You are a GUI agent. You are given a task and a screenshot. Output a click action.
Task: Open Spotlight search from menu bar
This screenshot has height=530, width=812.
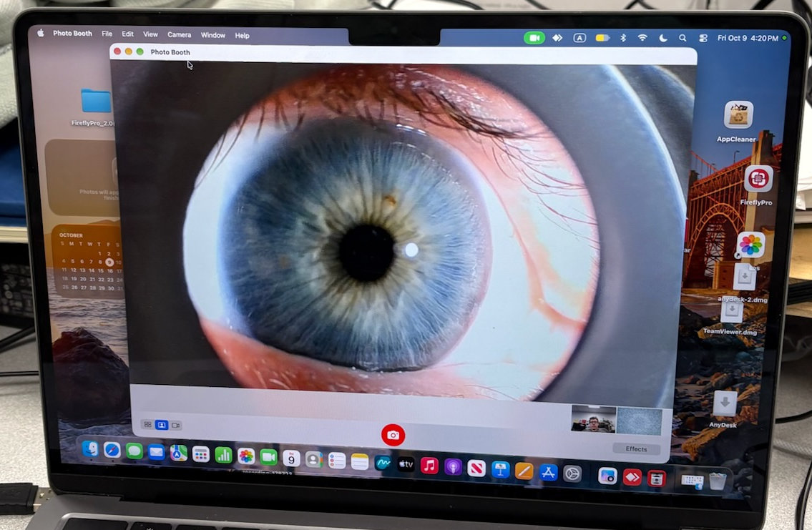click(x=683, y=38)
